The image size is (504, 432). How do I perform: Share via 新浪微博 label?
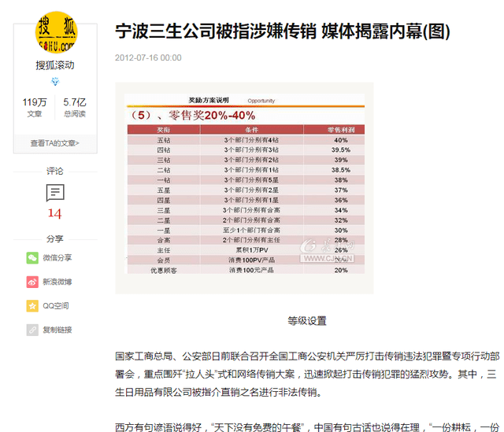[57, 282]
